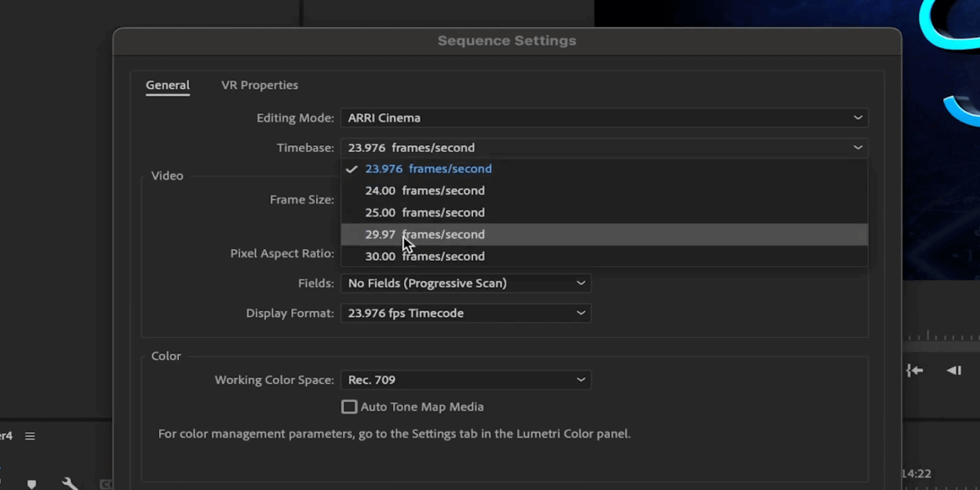Collapse the Timebase dropdown arrow
The height and width of the screenshot is (490, 980).
click(x=857, y=148)
